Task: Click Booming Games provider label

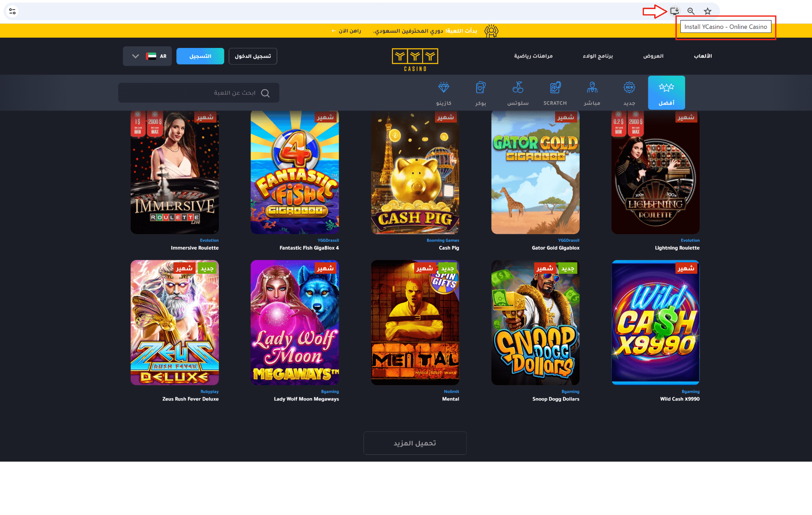Action: click(x=443, y=240)
